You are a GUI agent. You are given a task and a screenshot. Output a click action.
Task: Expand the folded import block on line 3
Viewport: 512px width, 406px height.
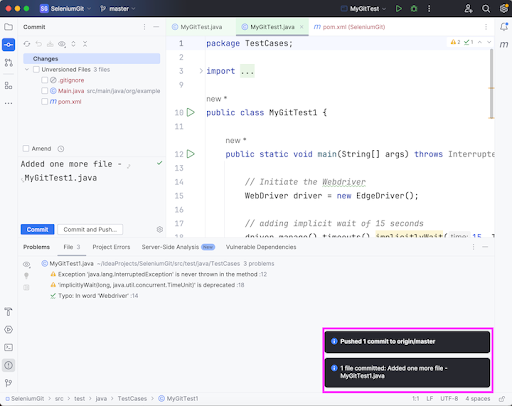pyautogui.click(x=201, y=71)
